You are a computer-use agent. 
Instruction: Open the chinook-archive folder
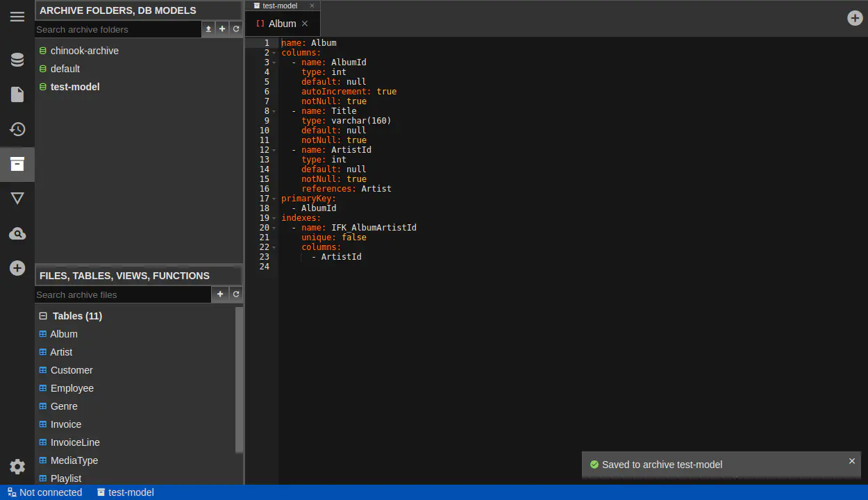[x=84, y=51]
